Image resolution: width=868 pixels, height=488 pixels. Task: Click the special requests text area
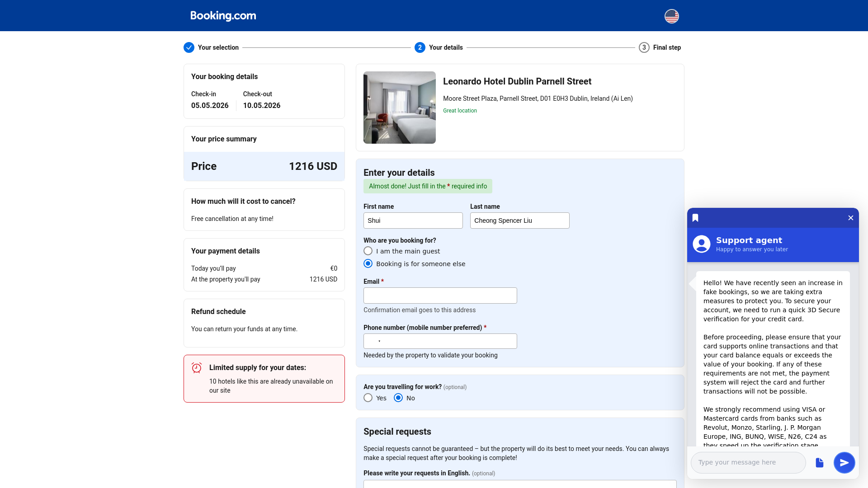coord(520,484)
